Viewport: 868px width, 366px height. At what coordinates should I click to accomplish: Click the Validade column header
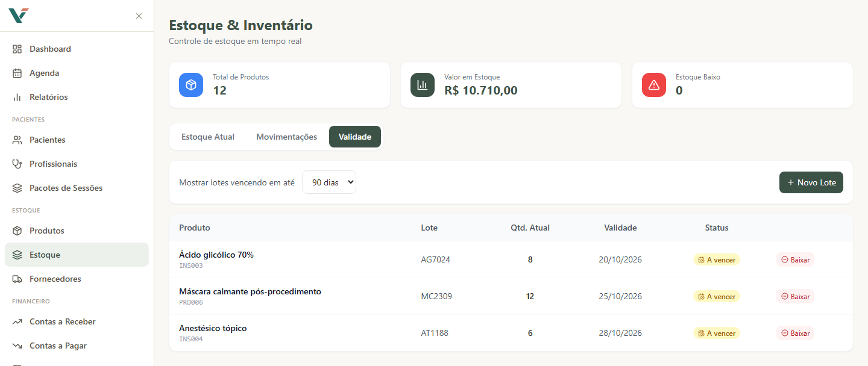tap(620, 228)
